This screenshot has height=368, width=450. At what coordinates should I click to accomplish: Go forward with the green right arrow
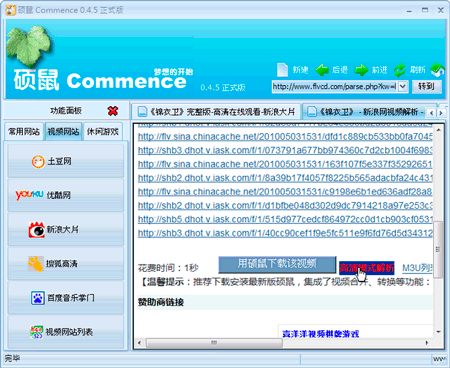coord(361,70)
